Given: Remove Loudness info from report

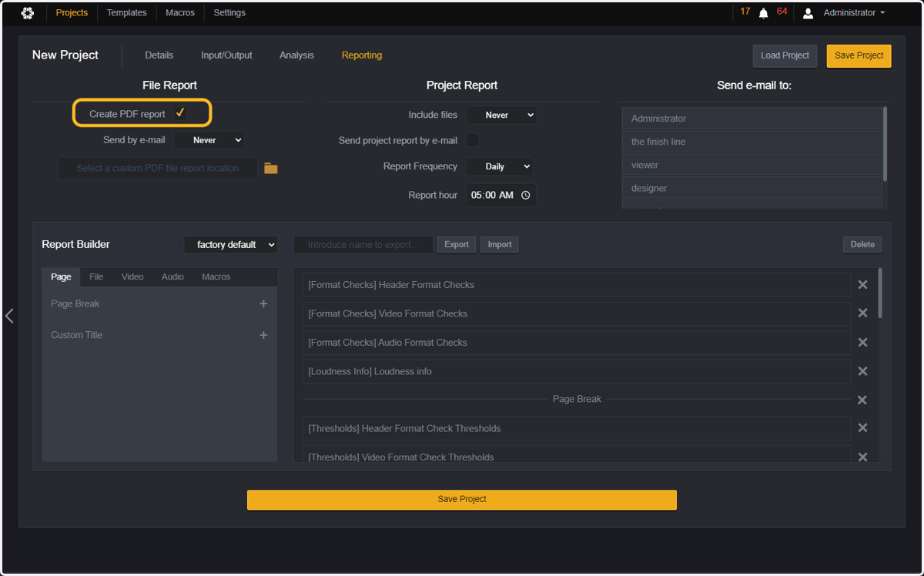Looking at the screenshot, I should coord(862,371).
